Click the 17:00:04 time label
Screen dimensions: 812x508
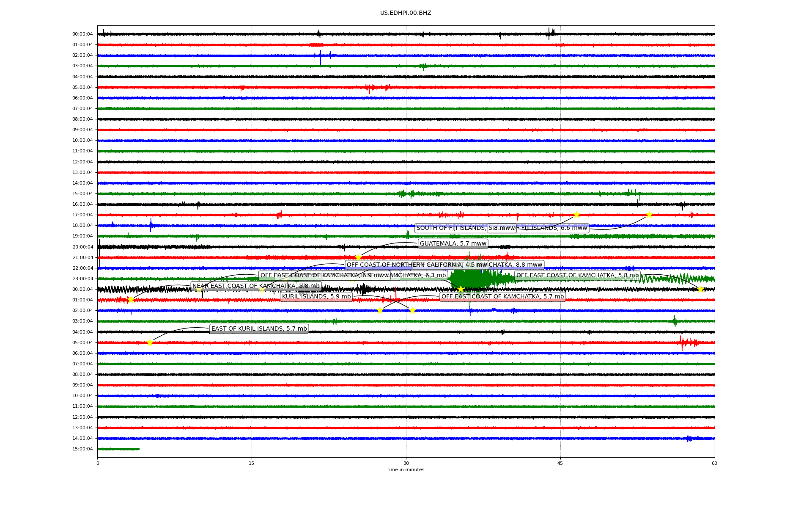pos(82,215)
